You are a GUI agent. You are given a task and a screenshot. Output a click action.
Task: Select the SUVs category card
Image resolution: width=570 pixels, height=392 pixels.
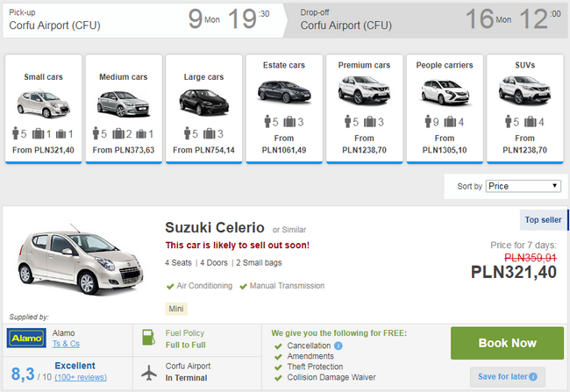click(x=525, y=109)
